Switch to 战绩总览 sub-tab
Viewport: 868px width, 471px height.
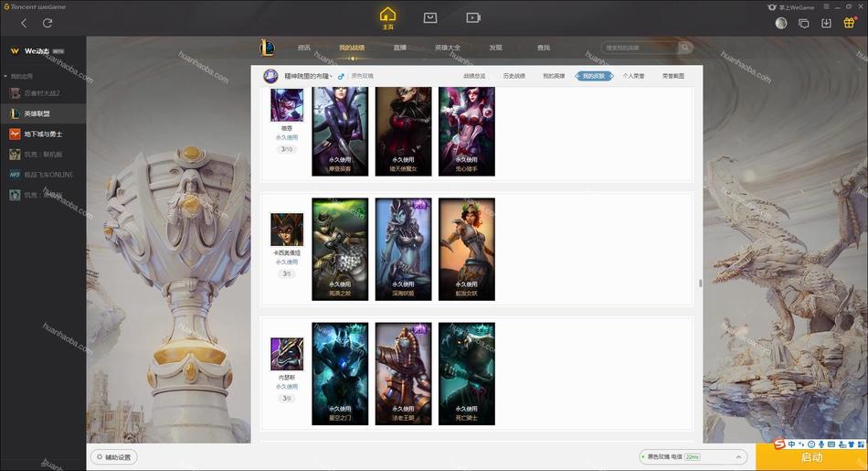(474, 76)
